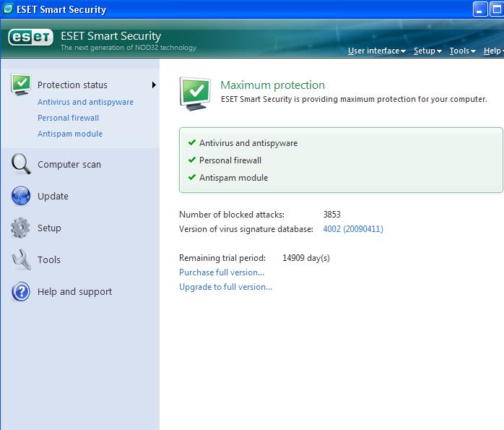Click the Setup gear icon
The image size is (504, 430).
20,228
